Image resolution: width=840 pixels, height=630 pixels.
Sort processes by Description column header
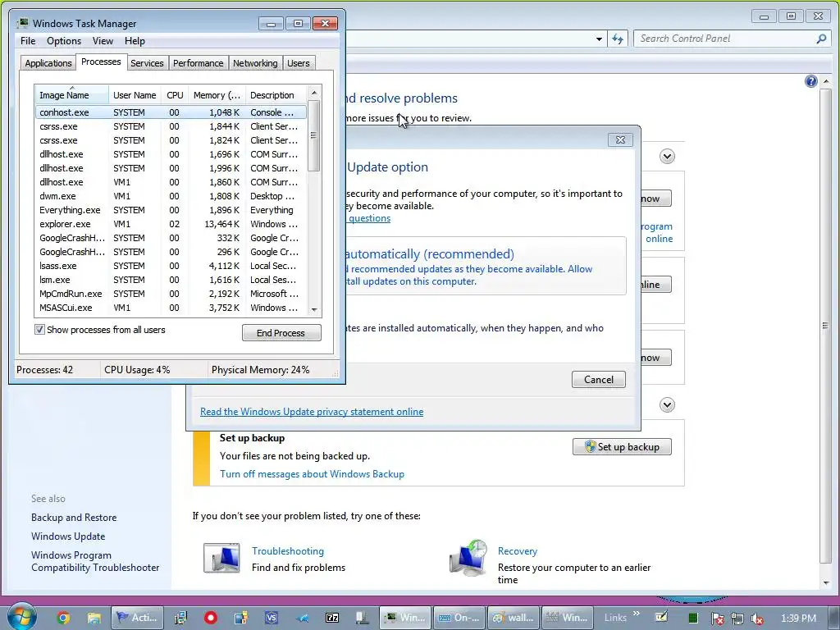tap(276, 95)
